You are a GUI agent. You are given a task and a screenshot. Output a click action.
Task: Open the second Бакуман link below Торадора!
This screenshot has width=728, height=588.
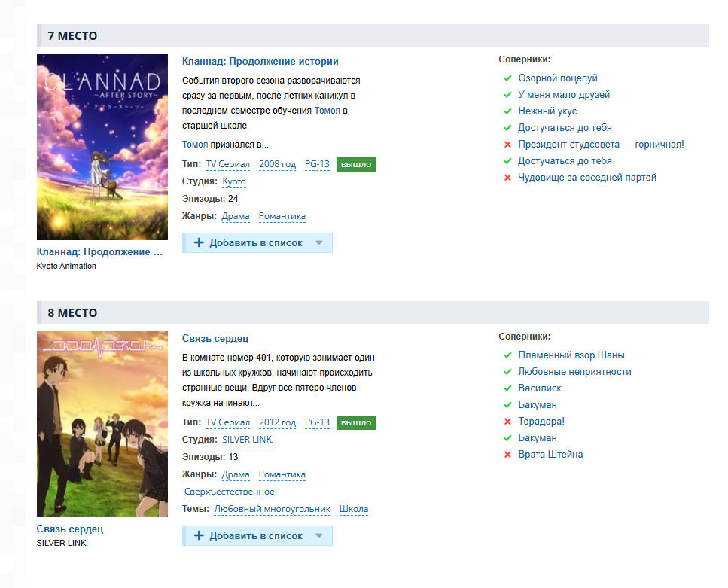pos(538,438)
